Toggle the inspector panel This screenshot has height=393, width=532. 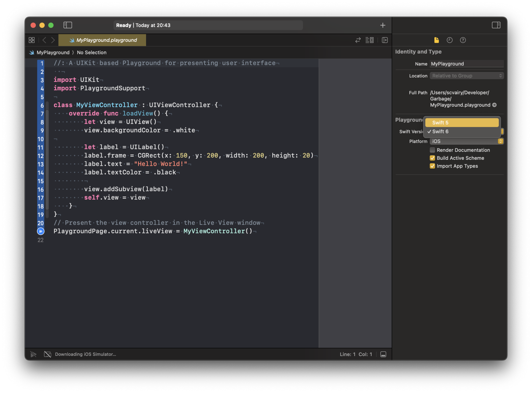496,25
